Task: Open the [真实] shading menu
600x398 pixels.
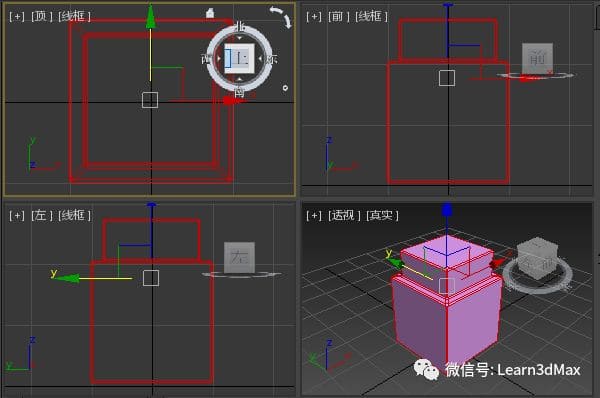Action: [382, 215]
